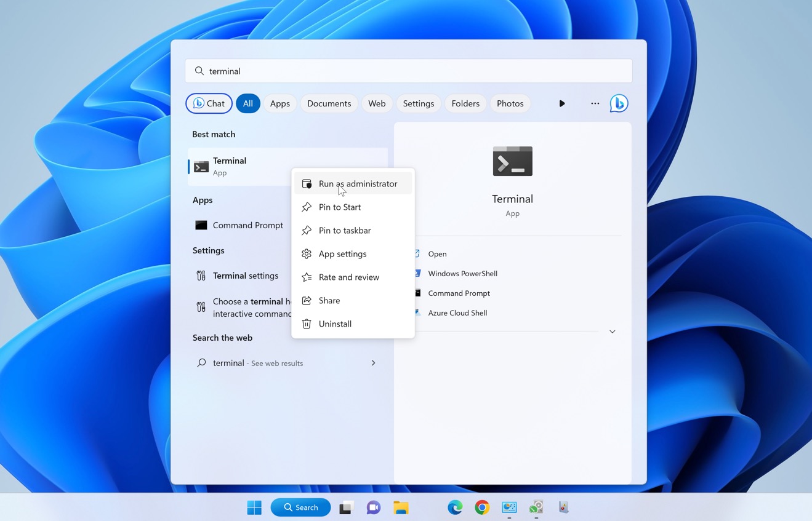Switch to the Settings filter tab
The height and width of the screenshot is (521, 812).
(x=418, y=103)
